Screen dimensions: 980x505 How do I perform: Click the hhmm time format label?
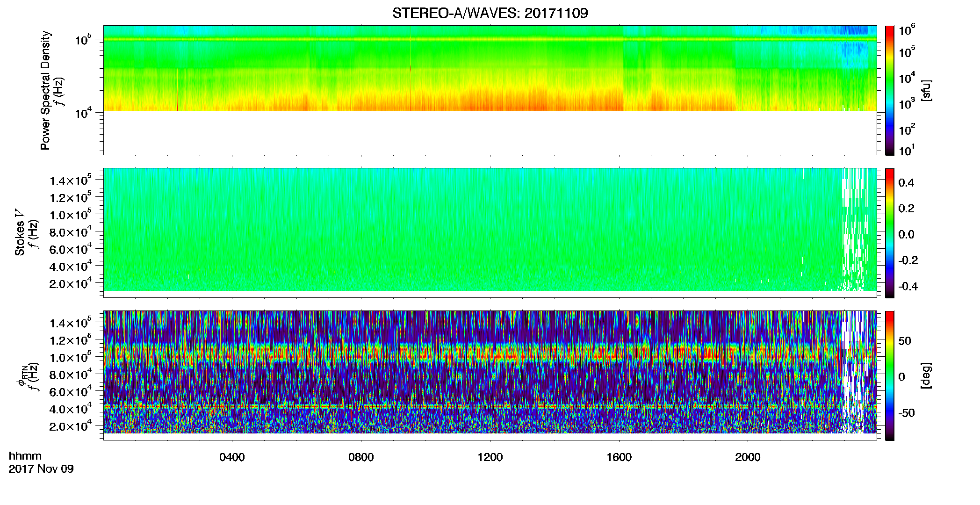tap(25, 456)
